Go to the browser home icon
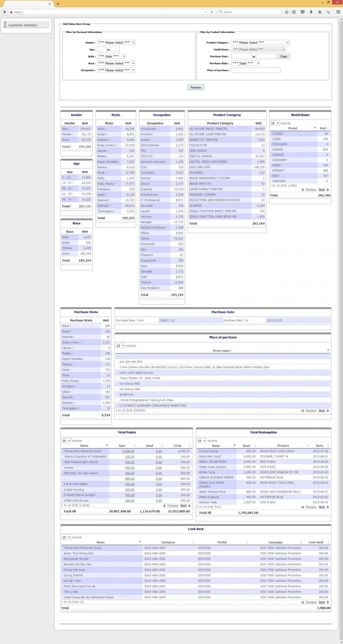 point(320,12)
